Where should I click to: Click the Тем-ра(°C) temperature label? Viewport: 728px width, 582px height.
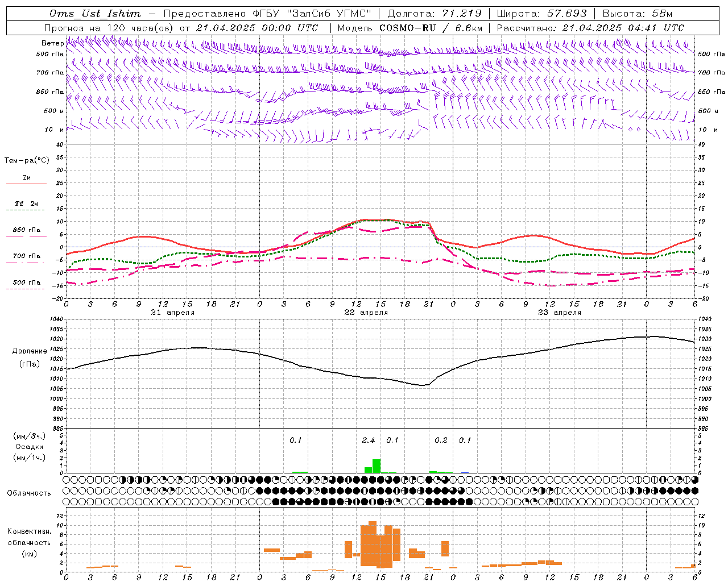(27, 161)
